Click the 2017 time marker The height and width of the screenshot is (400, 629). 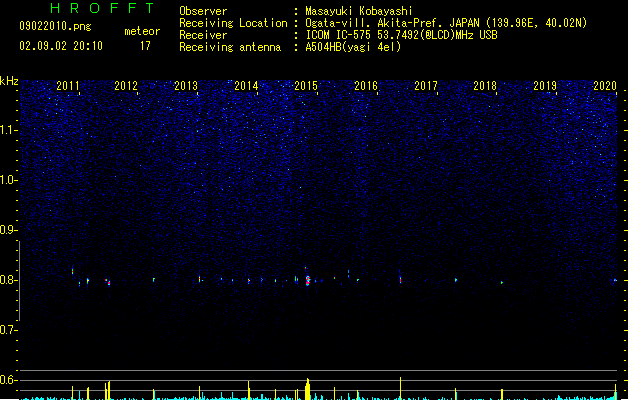pos(426,86)
